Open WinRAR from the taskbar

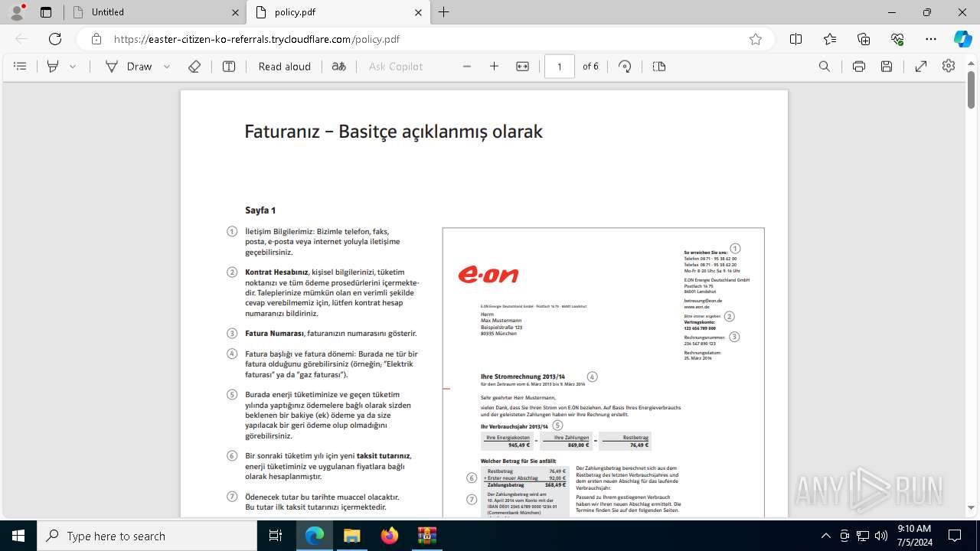[426, 536]
